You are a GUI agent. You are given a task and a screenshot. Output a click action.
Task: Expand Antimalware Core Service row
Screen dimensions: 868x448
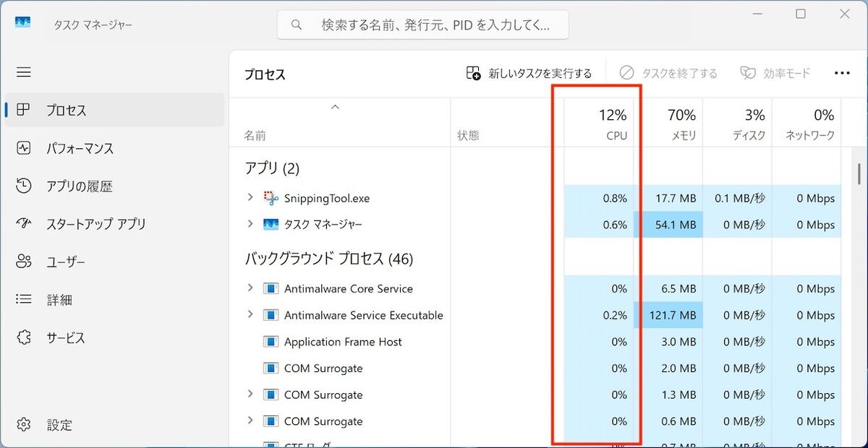coord(250,288)
